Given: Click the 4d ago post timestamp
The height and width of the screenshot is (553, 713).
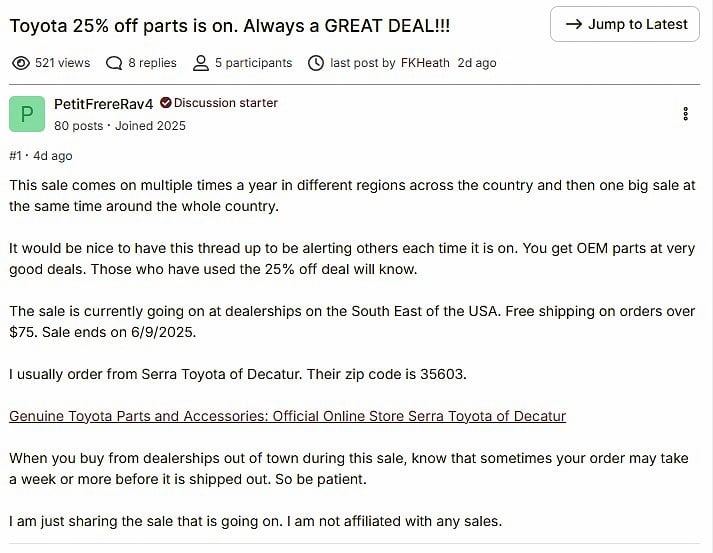Looking at the screenshot, I should (x=52, y=156).
